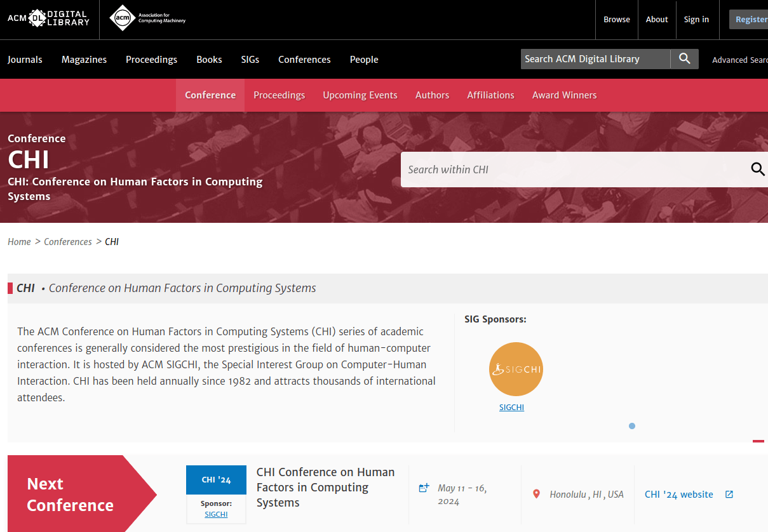Viewport: 768px width, 532px height.
Task: Click the May 11 - 16, 2024 date text
Action: tap(462, 495)
